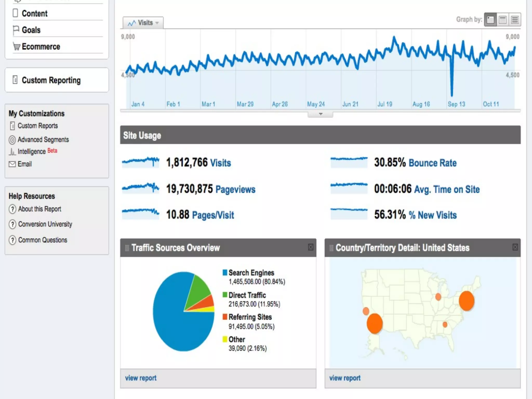Click the Common Questions question-mark icon

pos(12,240)
